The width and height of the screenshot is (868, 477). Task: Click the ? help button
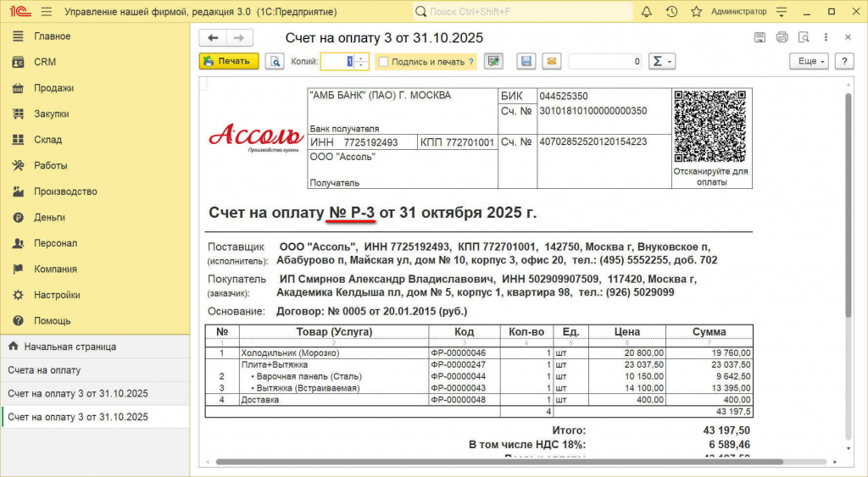click(844, 61)
